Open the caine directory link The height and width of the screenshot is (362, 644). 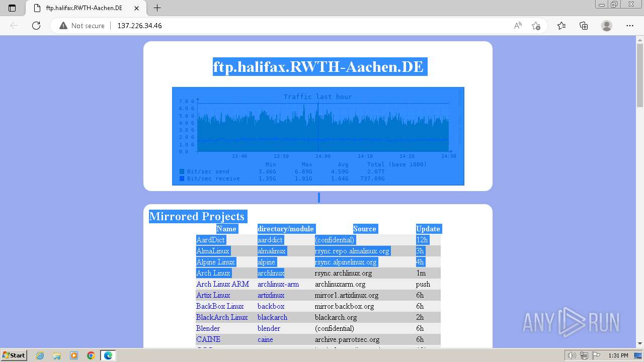(x=265, y=339)
